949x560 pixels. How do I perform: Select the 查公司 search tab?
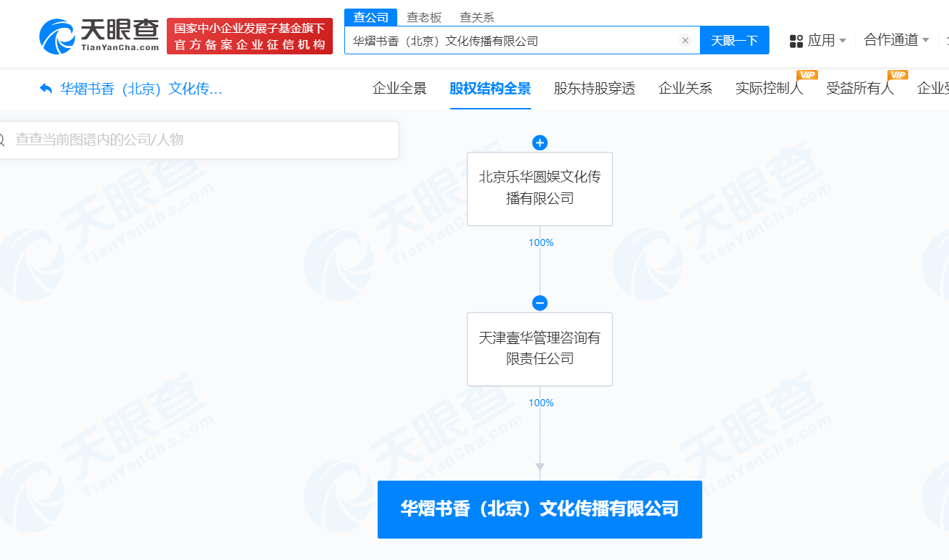(x=371, y=17)
